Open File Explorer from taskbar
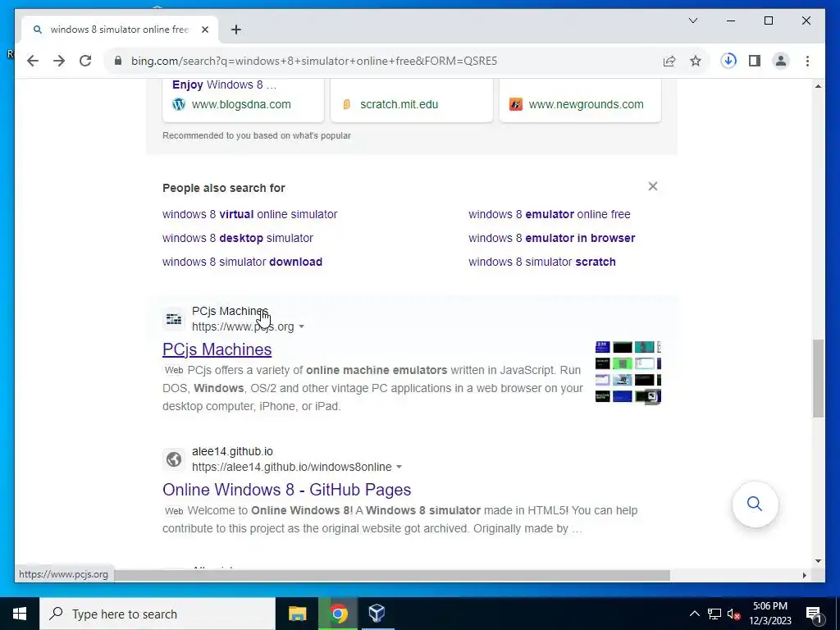 (x=297, y=614)
